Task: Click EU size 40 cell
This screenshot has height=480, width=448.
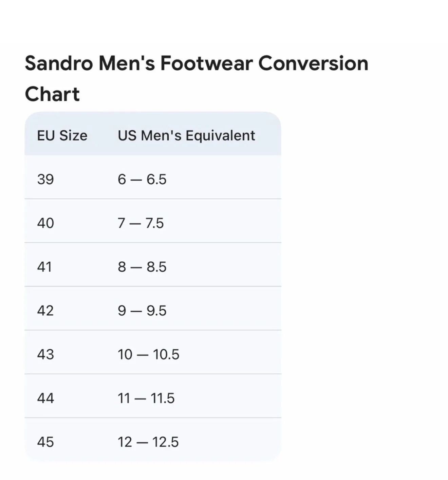Action: tap(45, 223)
